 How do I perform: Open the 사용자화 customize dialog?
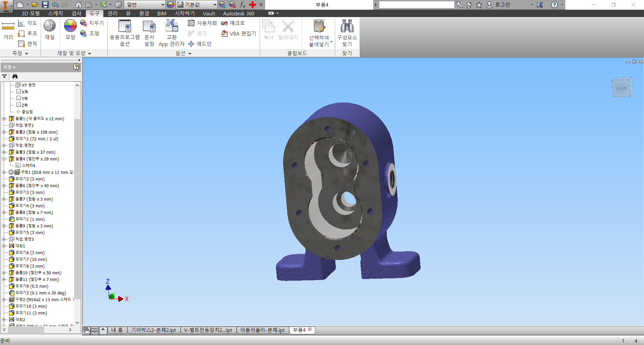(x=202, y=23)
